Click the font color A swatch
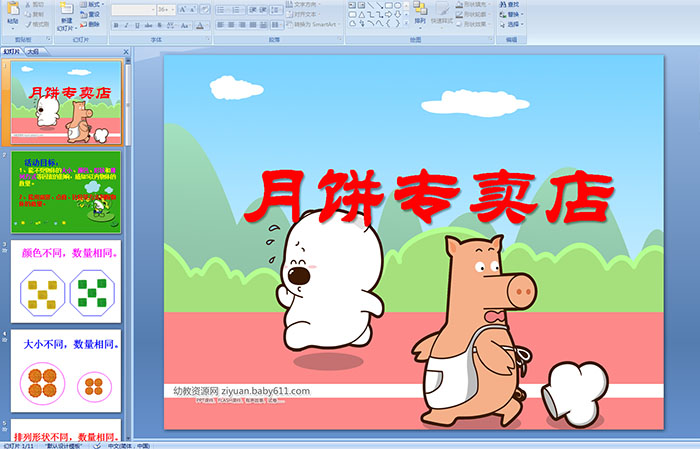Viewport: 700px width, 449px height. click(x=200, y=25)
